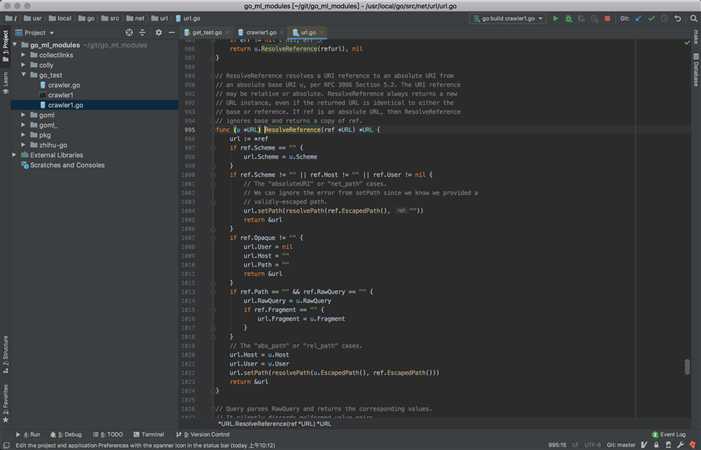Viewport: 701px width, 450px height.
Task: Click the UTF-8 encoding indicator
Action: 593,445
